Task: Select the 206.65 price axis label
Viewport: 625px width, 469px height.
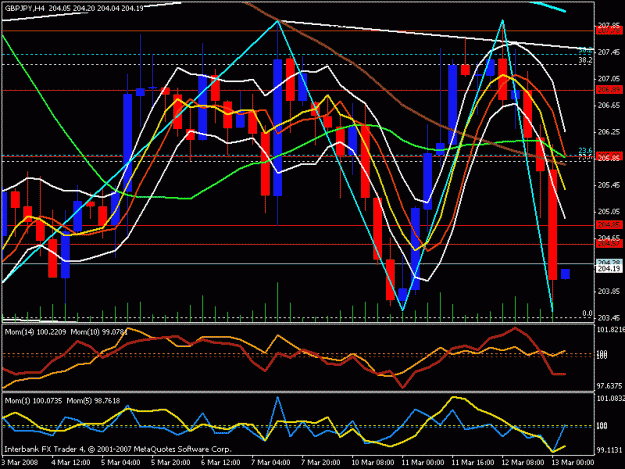Action: 608,106
